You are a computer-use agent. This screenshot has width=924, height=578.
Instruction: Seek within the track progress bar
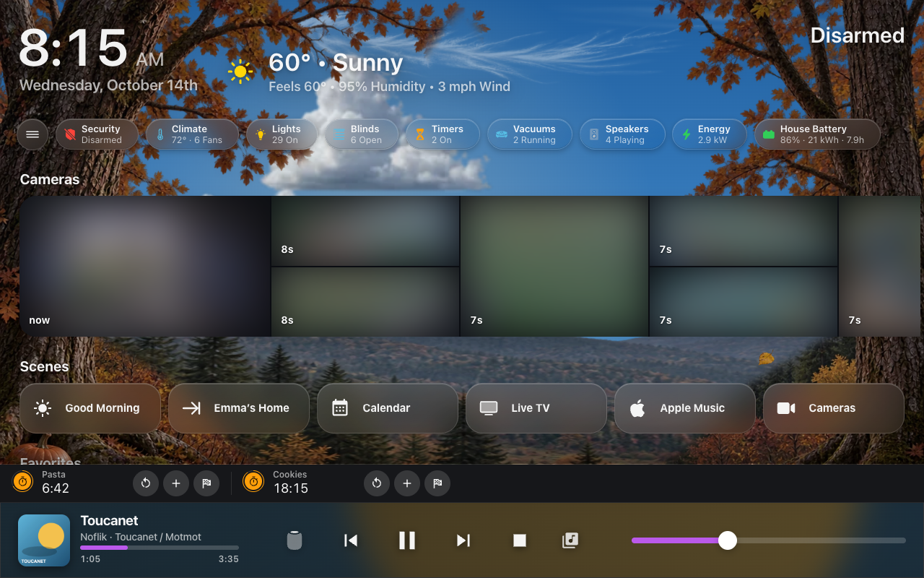(x=160, y=548)
